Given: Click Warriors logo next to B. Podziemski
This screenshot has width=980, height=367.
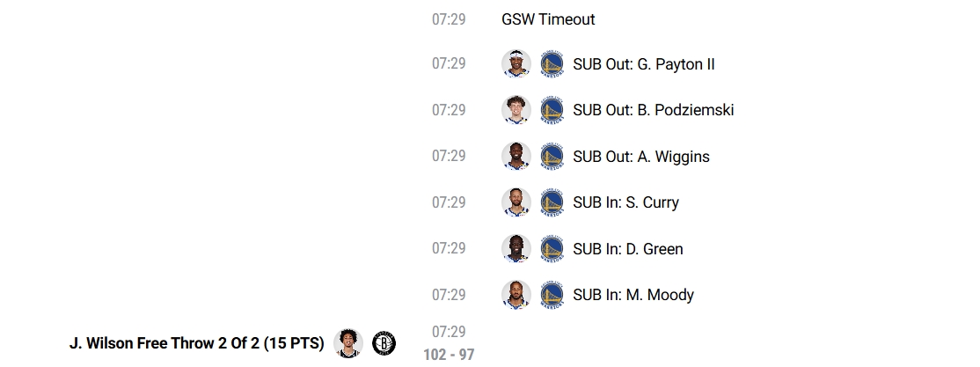Looking at the screenshot, I should (x=552, y=110).
